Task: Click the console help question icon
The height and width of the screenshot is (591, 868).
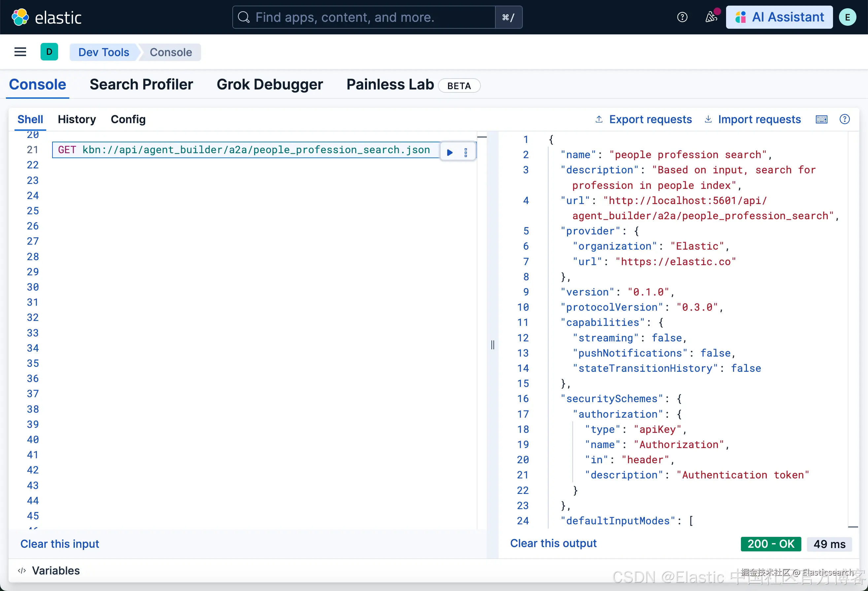Action: [845, 120]
